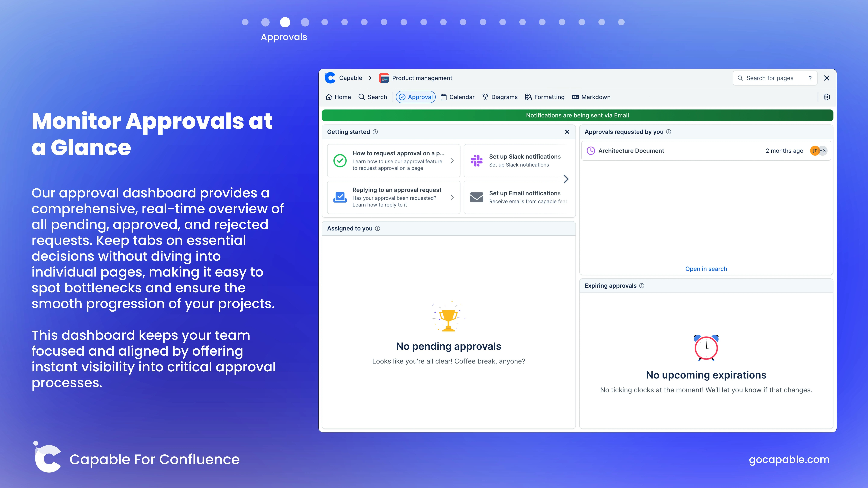This screenshot has width=868, height=488.
Task: Open the Formatting tab
Action: coord(545,97)
